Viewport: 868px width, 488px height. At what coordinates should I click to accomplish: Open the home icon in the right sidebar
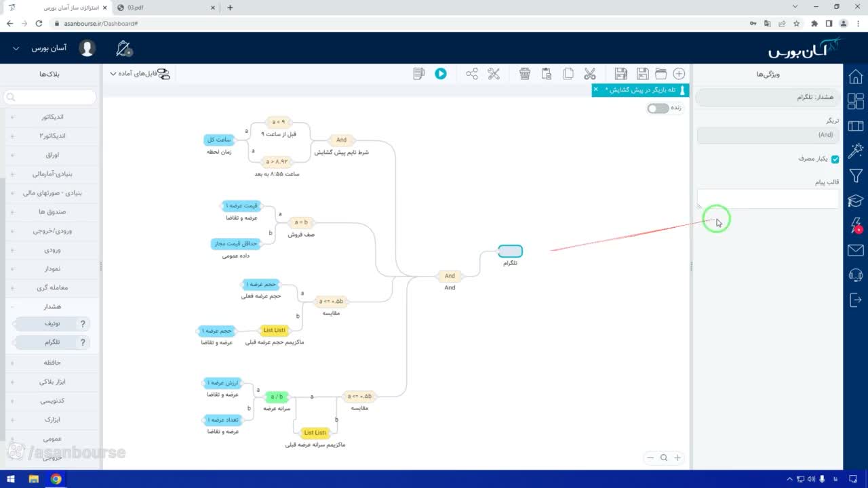tap(856, 77)
